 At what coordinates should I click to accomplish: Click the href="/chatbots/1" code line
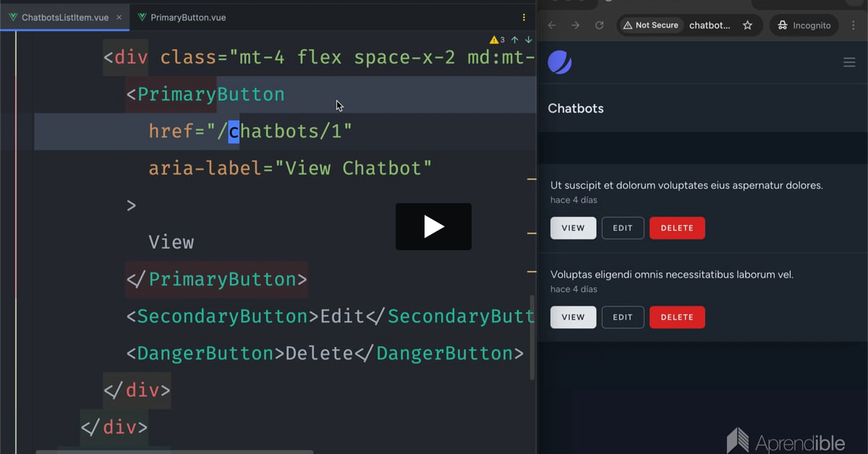250,132
